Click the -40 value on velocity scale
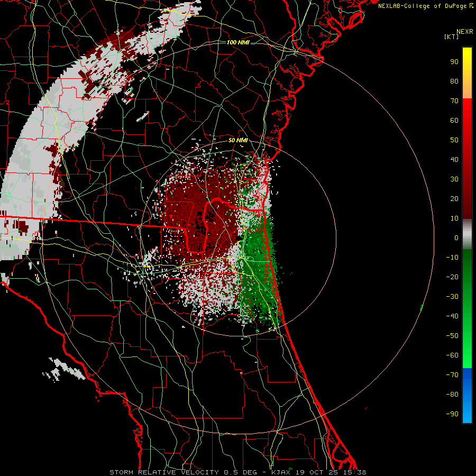 click(452, 316)
